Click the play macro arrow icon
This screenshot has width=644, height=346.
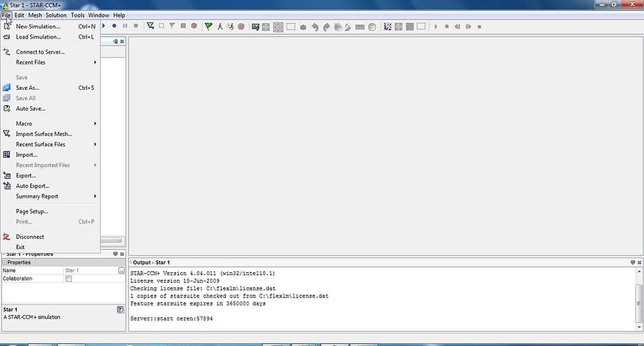click(104, 26)
